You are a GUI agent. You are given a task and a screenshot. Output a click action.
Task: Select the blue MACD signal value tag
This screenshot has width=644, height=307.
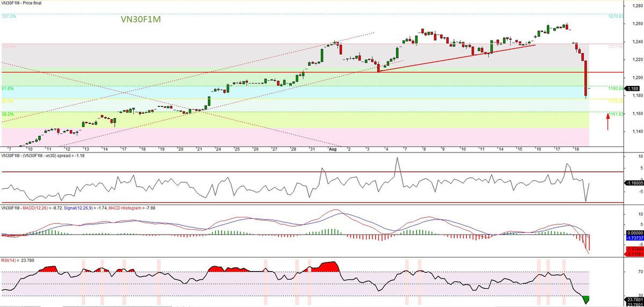[x=633, y=237]
